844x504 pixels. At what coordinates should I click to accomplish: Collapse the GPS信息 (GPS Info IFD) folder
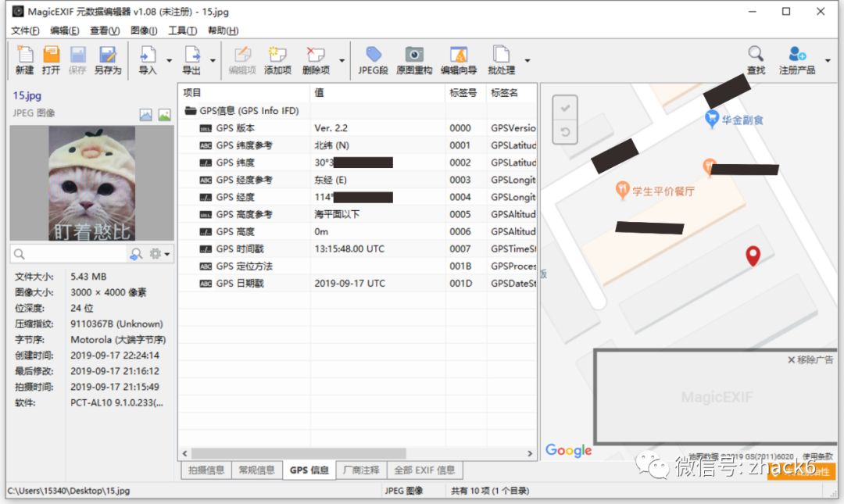click(190, 111)
